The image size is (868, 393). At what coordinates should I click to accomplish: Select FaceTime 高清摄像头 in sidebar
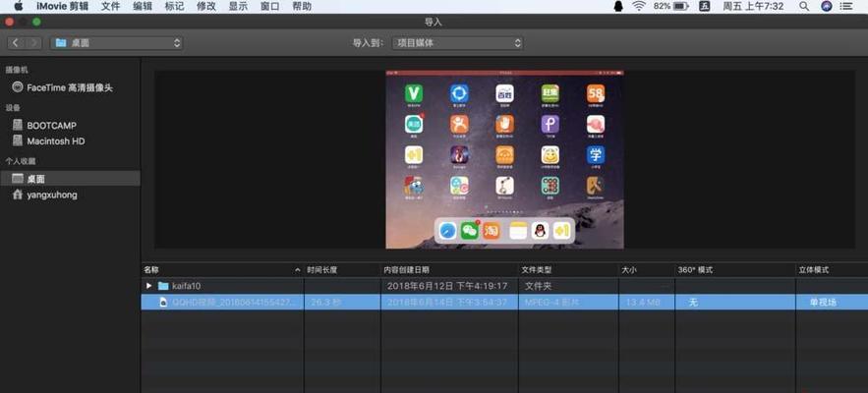pyautogui.click(x=70, y=87)
